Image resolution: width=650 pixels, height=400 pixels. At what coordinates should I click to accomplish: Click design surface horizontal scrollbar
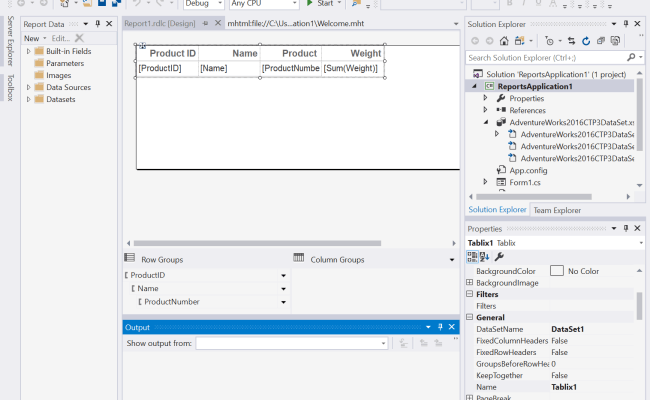coord(257,243)
